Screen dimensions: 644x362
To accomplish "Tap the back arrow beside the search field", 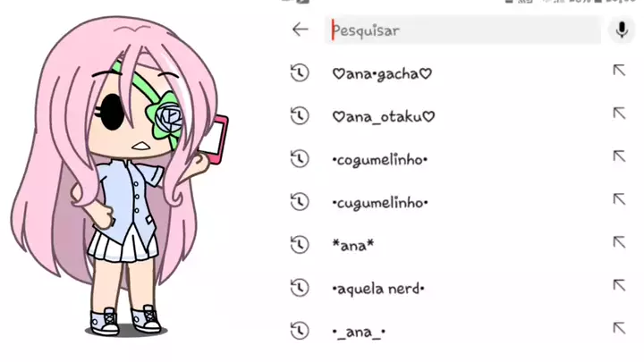I will coord(301,29).
